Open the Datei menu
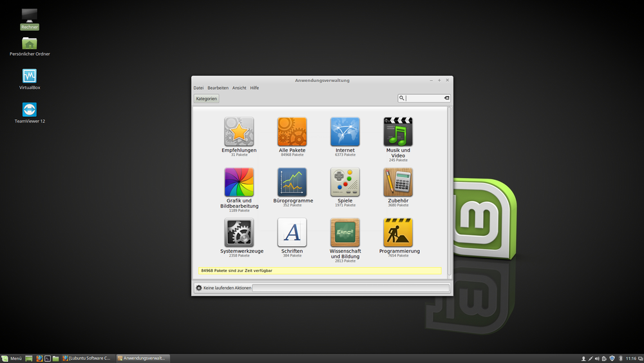Image resolution: width=644 pixels, height=363 pixels. 198,88
